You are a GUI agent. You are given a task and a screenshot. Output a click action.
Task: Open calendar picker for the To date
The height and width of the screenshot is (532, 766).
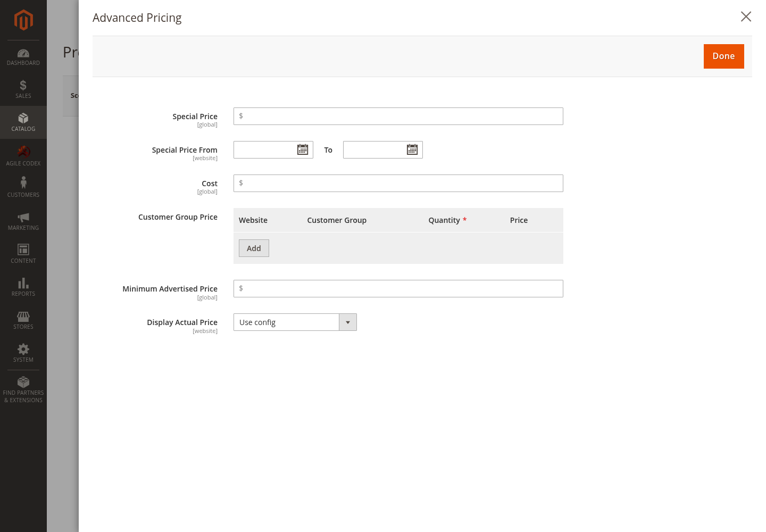tap(412, 150)
